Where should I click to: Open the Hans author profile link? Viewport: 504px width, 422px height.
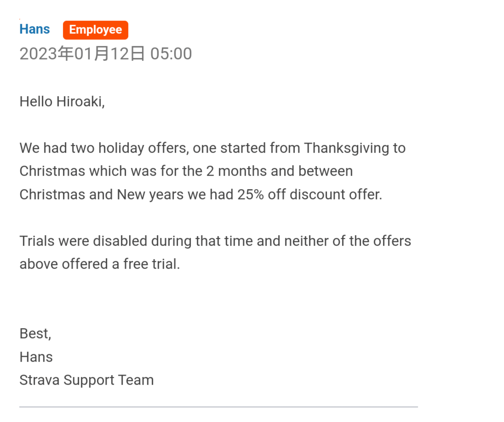(x=35, y=29)
